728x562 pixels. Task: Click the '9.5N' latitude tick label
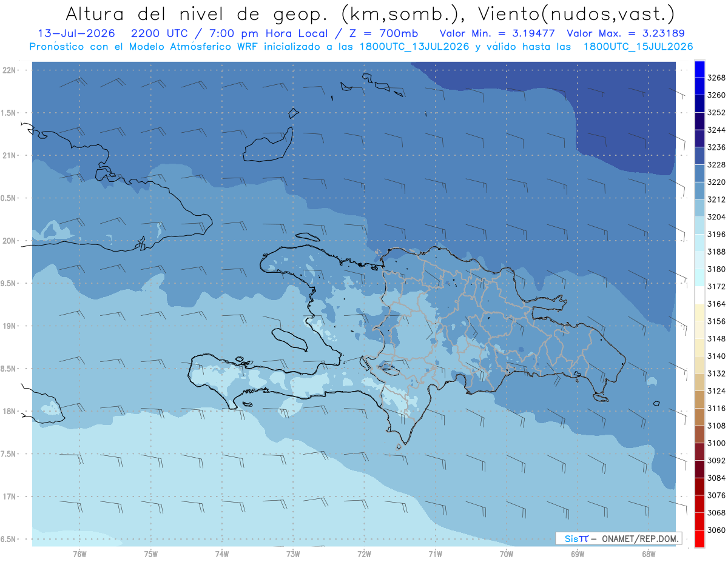point(9,283)
